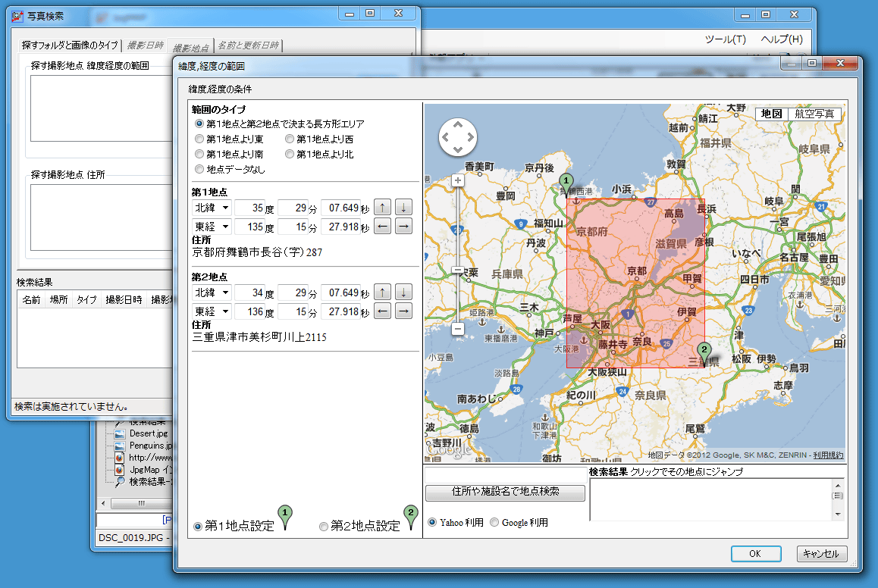
Task: Click first point latitude seconds field 07.649
Action: pyautogui.click(x=341, y=208)
